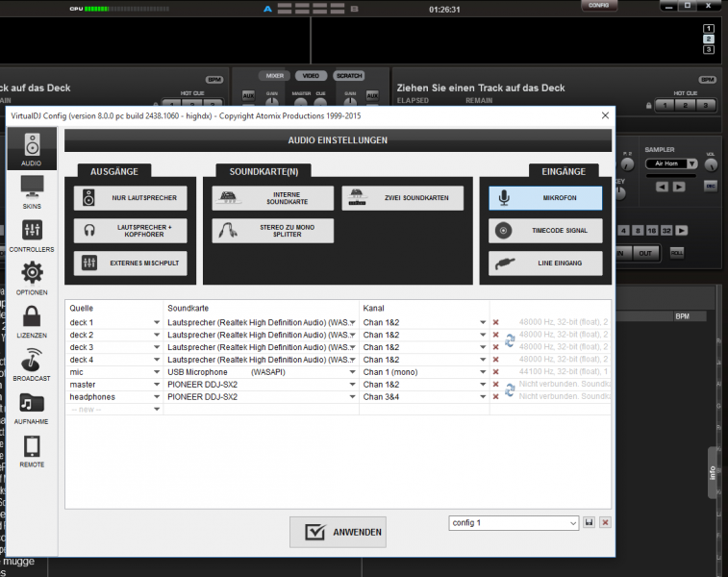
Task: Adjust the sampler VOL knob
Action: pyautogui.click(x=711, y=164)
